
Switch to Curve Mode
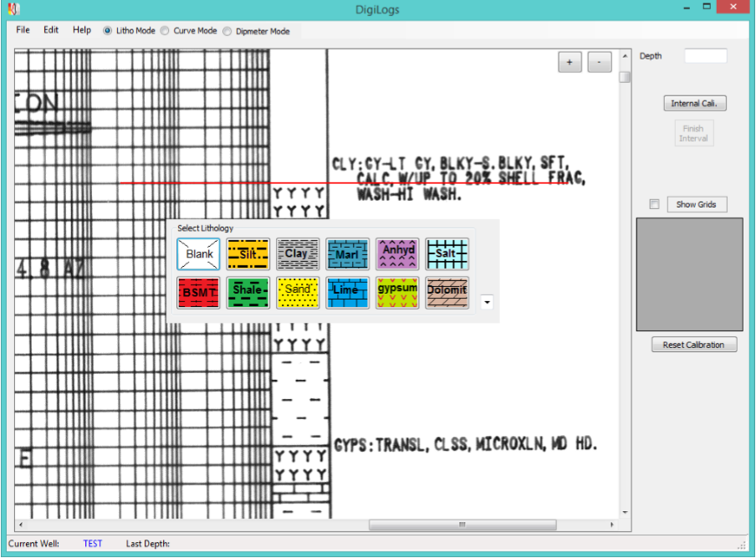click(164, 30)
